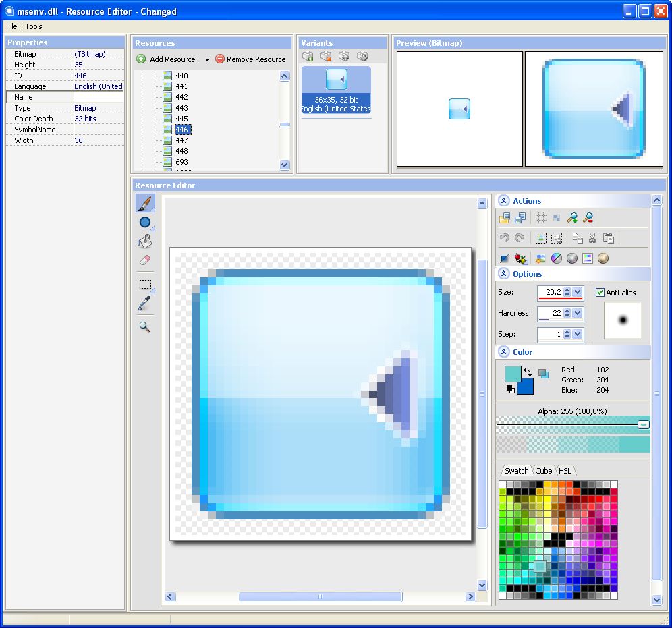Select the paintbrush tool
672x628 pixels.
[x=145, y=203]
